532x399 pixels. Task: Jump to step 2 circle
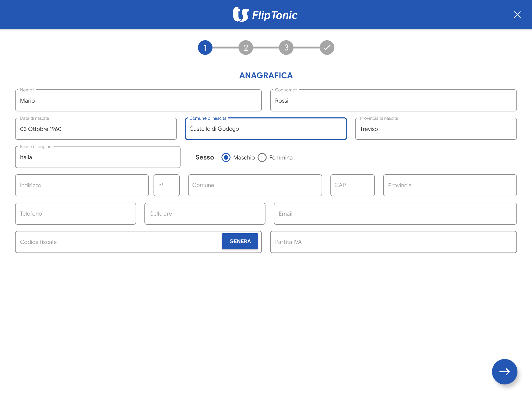click(246, 48)
